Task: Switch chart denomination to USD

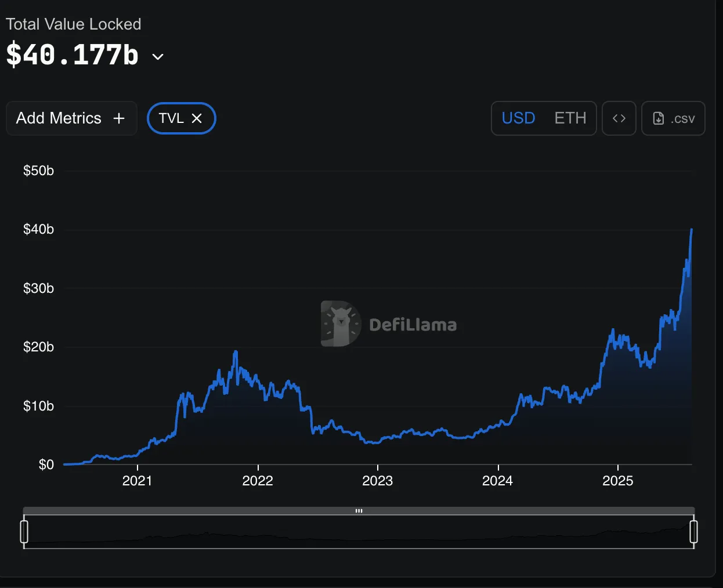Action: click(518, 118)
